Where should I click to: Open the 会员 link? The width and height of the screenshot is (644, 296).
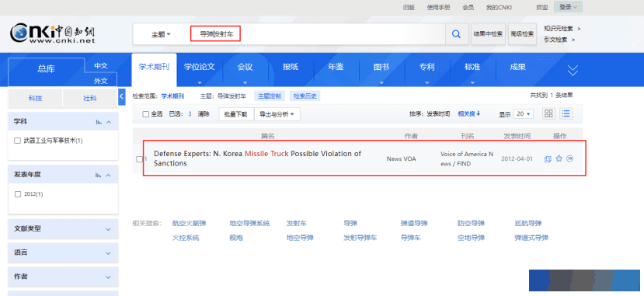click(x=468, y=8)
